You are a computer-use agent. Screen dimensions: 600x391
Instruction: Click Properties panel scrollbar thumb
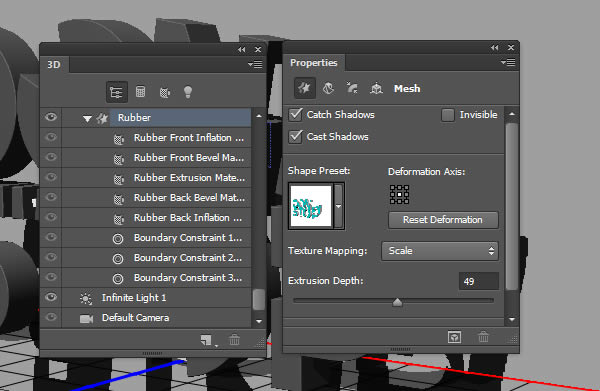pos(512,207)
